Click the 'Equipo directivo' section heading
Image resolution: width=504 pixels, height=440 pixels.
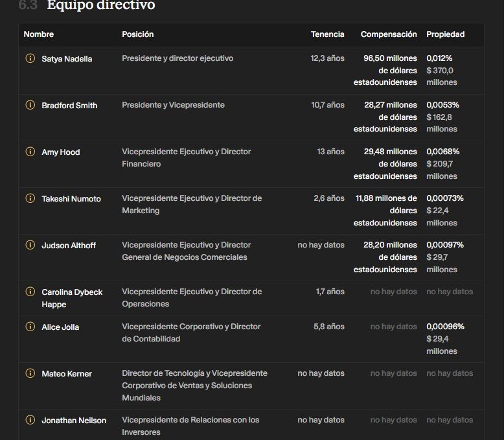click(x=101, y=5)
